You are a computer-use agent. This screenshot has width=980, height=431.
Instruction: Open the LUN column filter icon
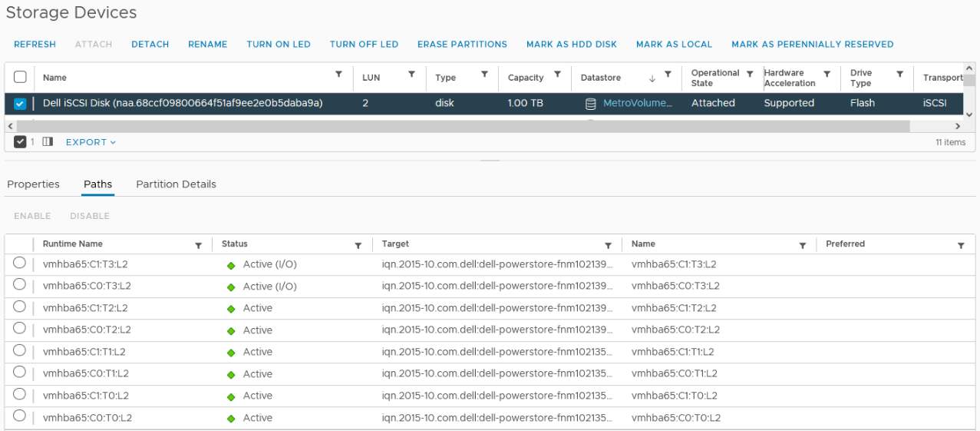point(411,75)
